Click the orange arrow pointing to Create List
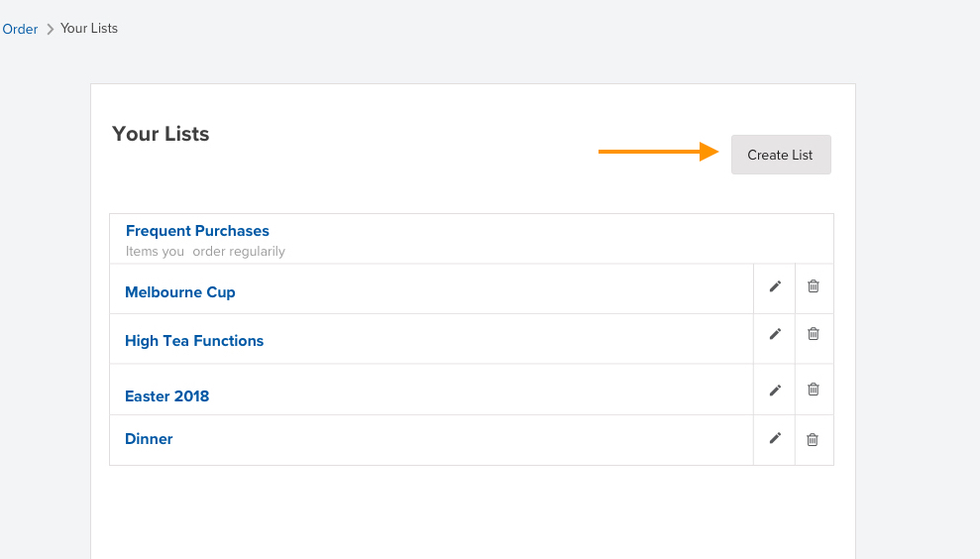This screenshot has height=559, width=980. [658, 152]
